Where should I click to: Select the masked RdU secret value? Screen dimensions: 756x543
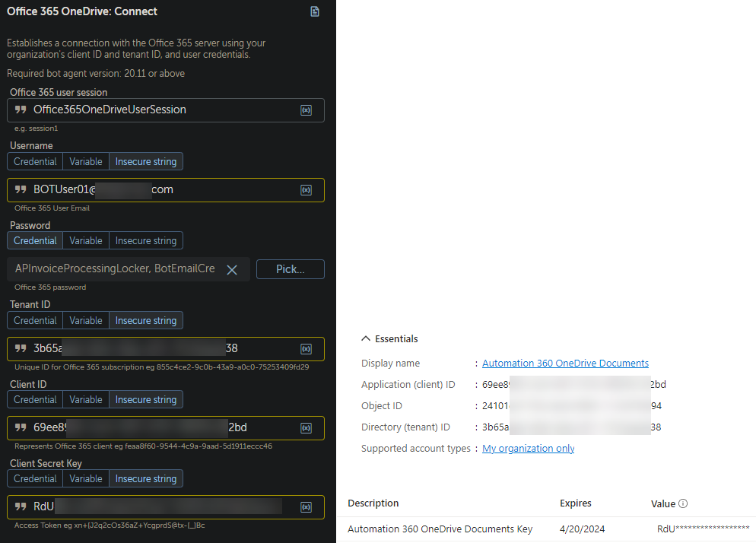pos(703,529)
